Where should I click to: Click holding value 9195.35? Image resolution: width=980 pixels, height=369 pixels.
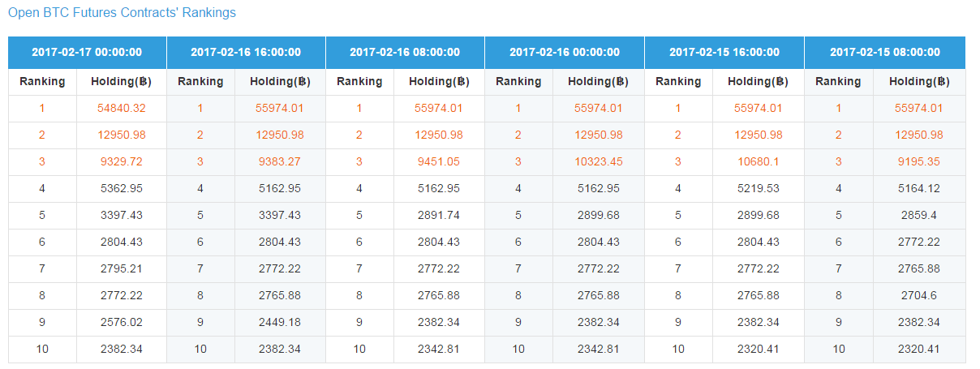click(919, 162)
